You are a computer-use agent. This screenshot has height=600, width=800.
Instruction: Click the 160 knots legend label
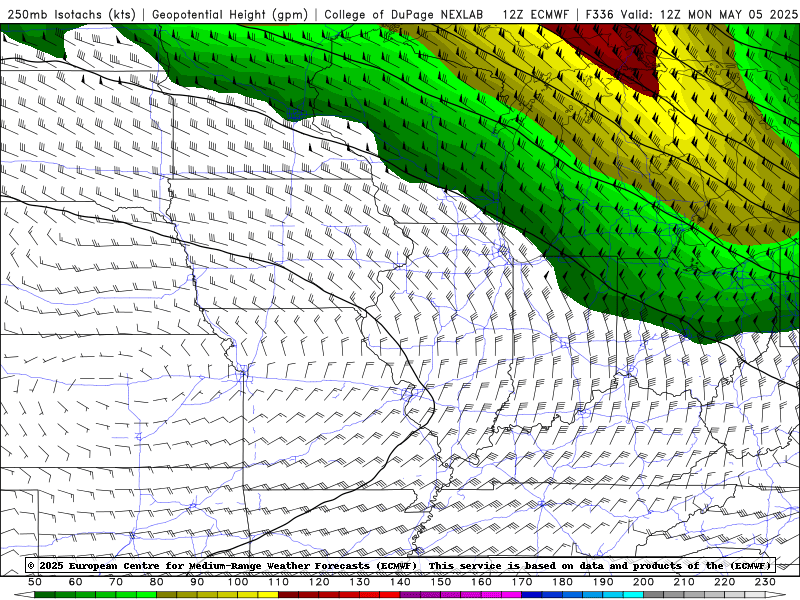(x=481, y=582)
